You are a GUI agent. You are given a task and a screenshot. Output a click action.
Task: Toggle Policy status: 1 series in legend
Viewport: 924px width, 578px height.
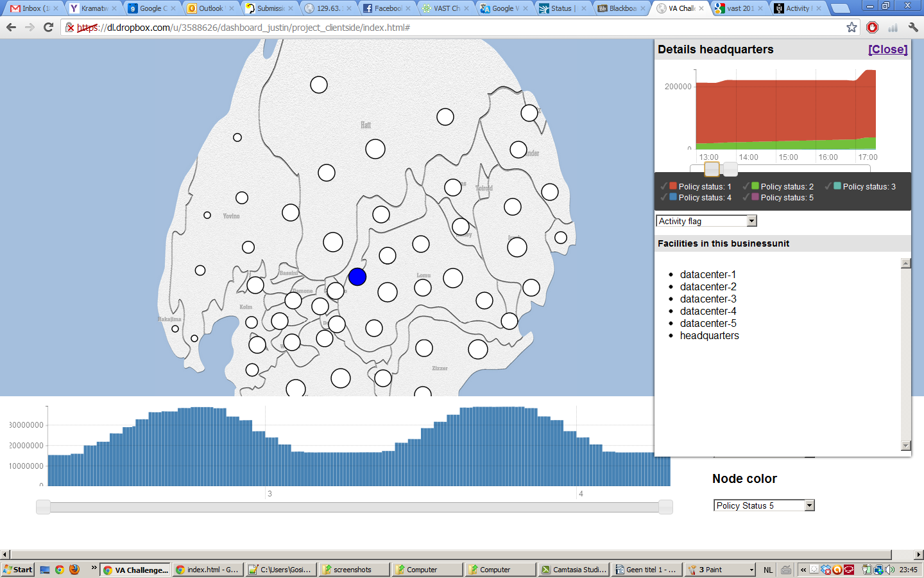pos(696,186)
